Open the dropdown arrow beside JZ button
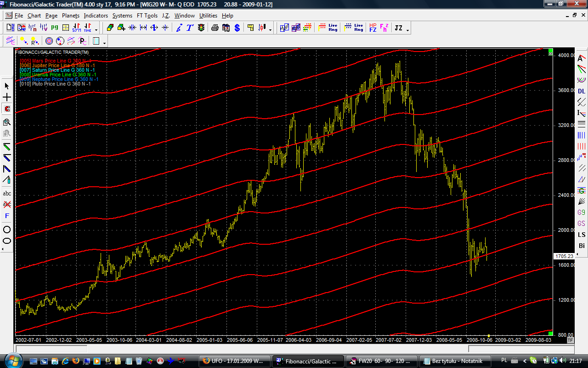 tap(407, 30)
